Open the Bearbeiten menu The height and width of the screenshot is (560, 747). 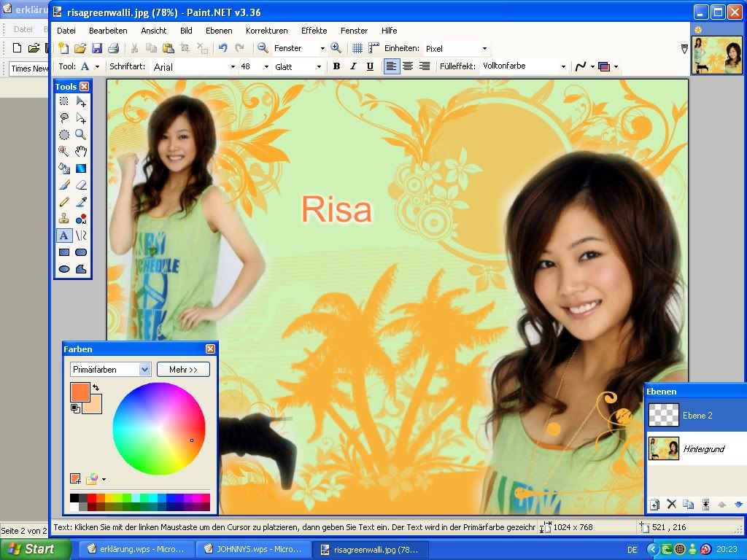[x=108, y=31]
